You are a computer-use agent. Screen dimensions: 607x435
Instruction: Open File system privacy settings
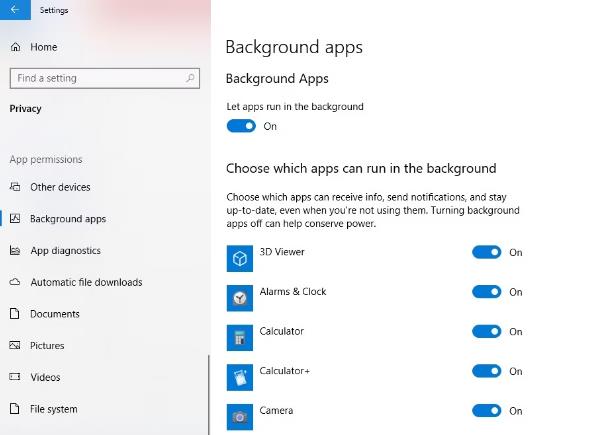click(54, 409)
